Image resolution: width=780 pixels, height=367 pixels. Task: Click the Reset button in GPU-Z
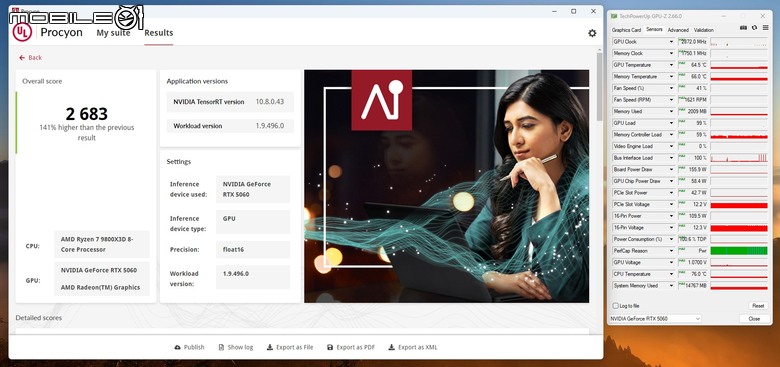click(x=758, y=306)
